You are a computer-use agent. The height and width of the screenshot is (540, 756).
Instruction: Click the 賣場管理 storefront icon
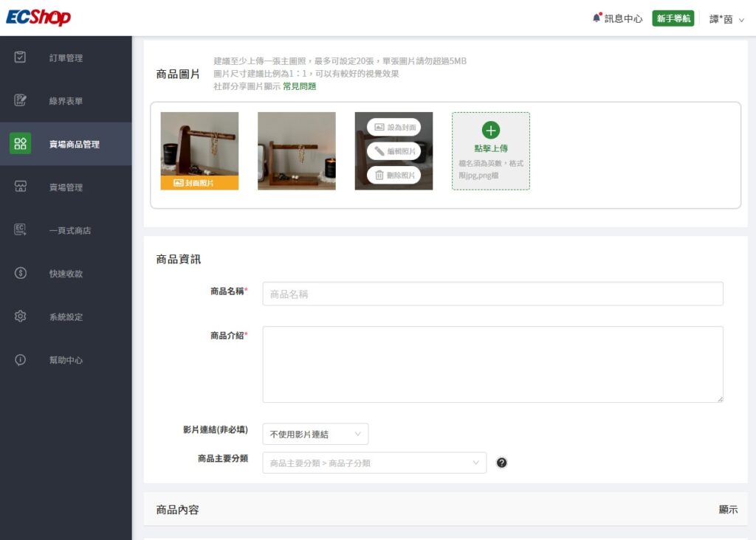click(x=21, y=187)
